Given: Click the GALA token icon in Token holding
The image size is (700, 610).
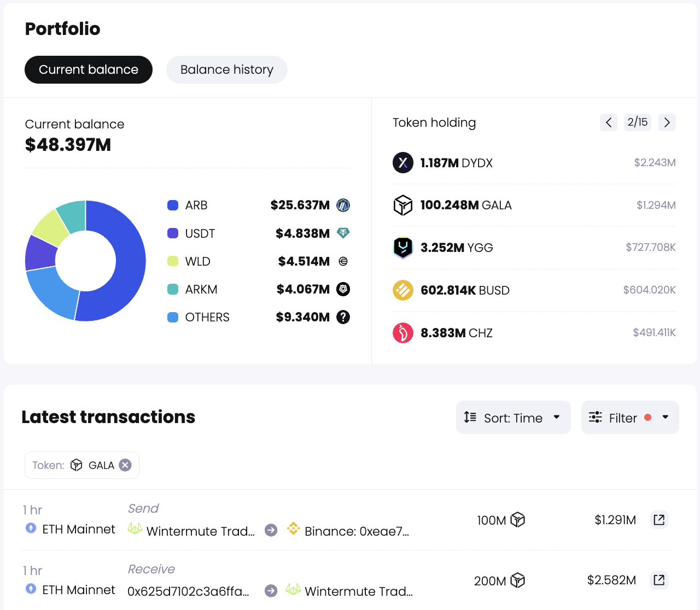Looking at the screenshot, I should click(403, 205).
